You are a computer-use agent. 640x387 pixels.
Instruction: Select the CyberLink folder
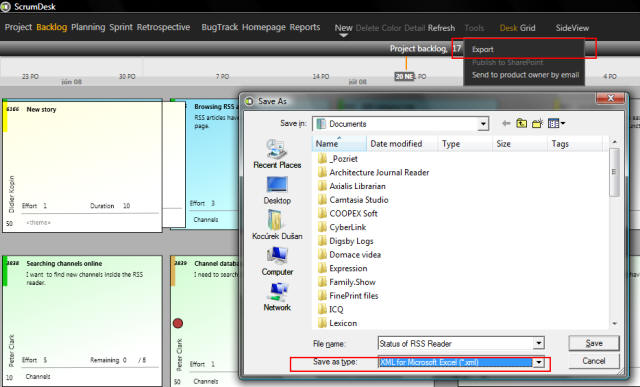tap(342, 227)
